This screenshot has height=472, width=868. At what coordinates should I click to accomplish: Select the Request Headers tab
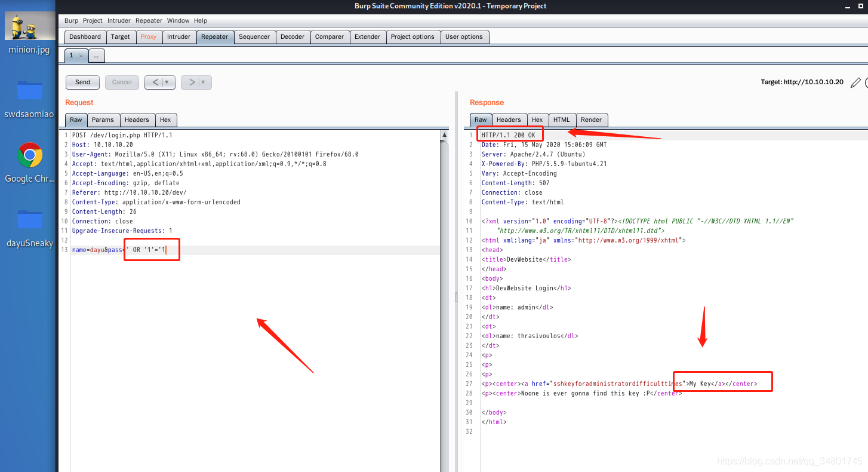pyautogui.click(x=137, y=119)
